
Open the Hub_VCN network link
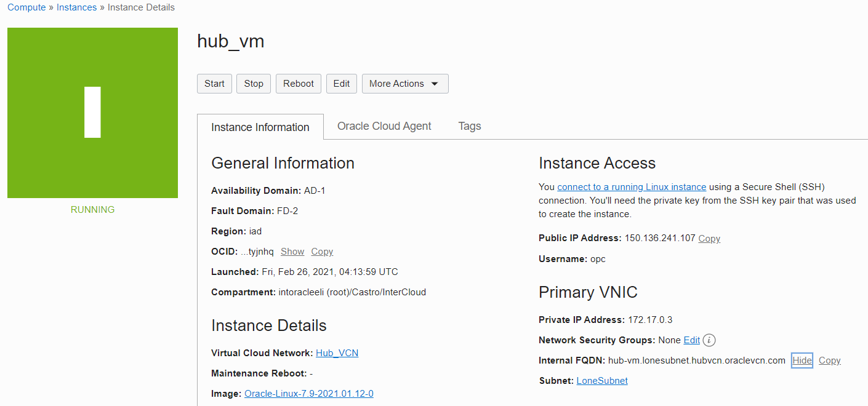click(337, 353)
